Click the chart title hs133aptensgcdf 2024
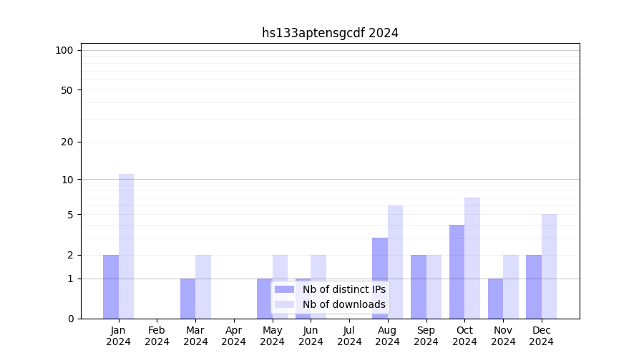Viewport: 644px width, 358px height. click(330, 33)
